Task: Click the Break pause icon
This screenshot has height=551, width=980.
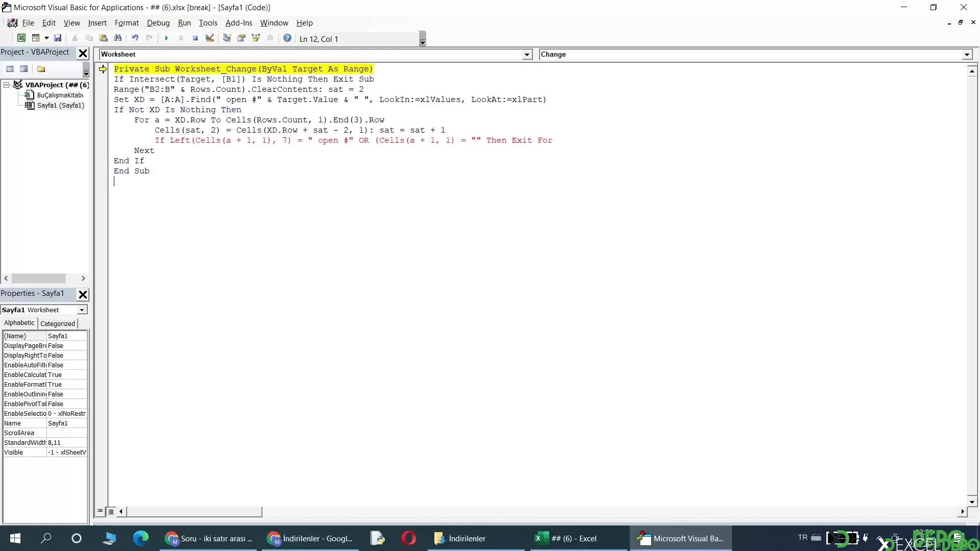Action: [x=181, y=38]
